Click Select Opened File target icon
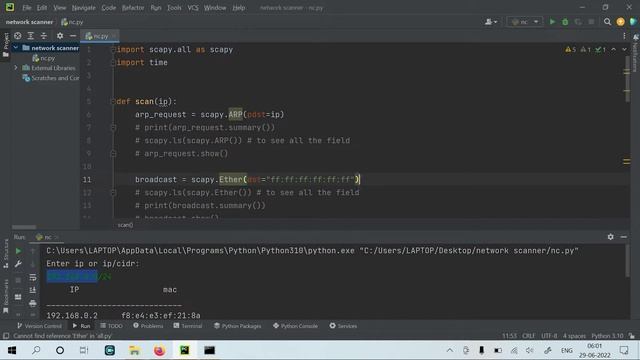The width and height of the screenshot is (640, 360). point(18,36)
